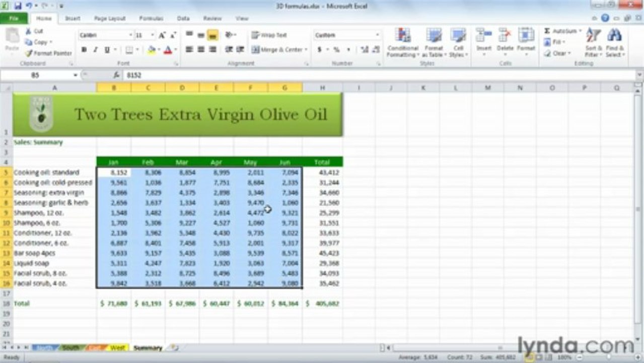Screen dimensions: 644x363
Task: Decrease font size with Shrink Font
Action: tap(173, 35)
